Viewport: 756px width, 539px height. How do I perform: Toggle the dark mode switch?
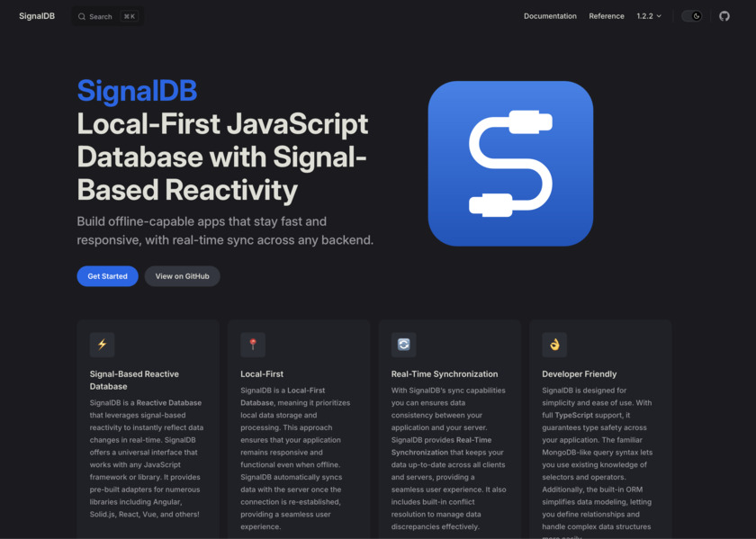(691, 16)
